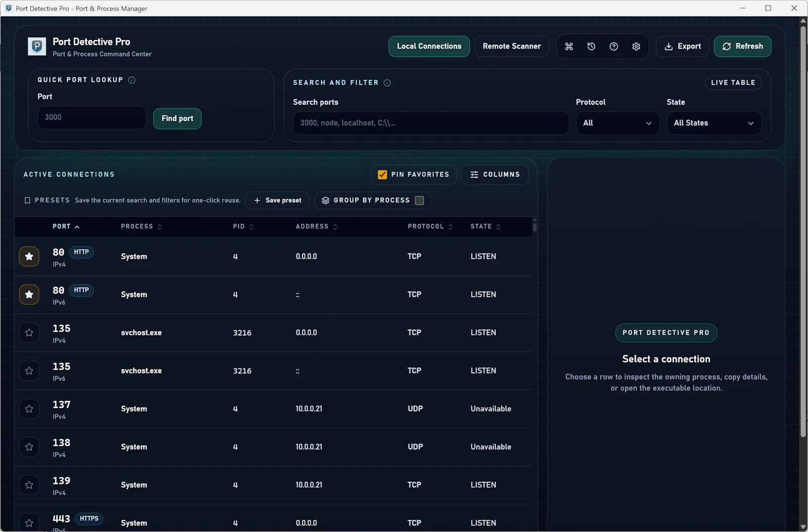Open the Columns chooser button
This screenshot has height=532, width=808.
495,175
